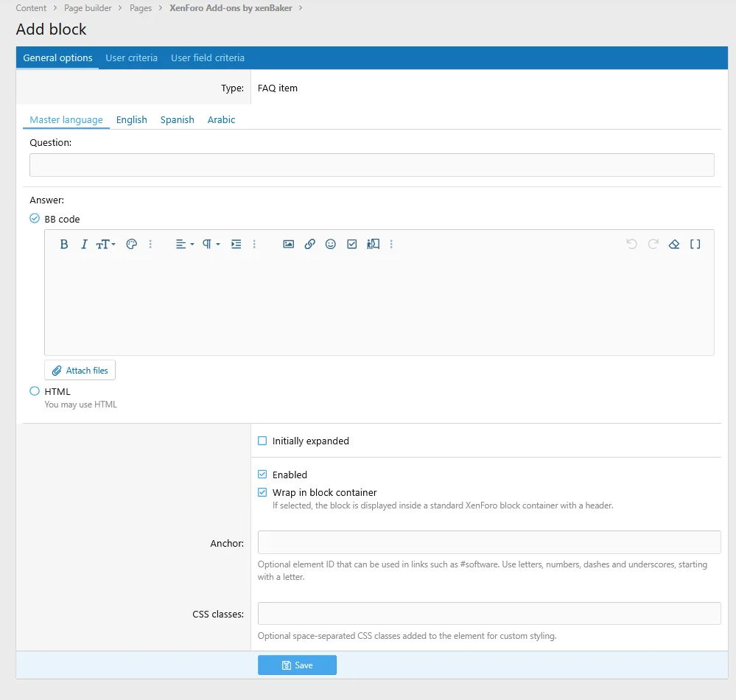The height and width of the screenshot is (700, 736).
Task: Switch to General options tab
Action: [57, 57]
